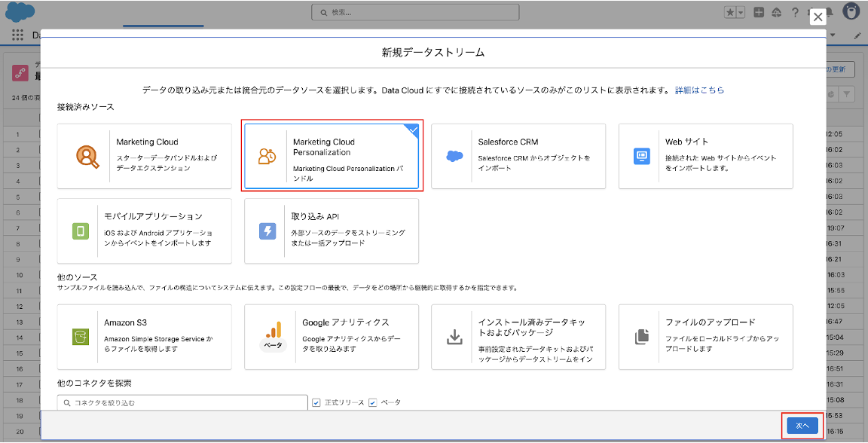Screen dimensions: 868x443
Task: Click the 次へ button
Action: pos(802,426)
